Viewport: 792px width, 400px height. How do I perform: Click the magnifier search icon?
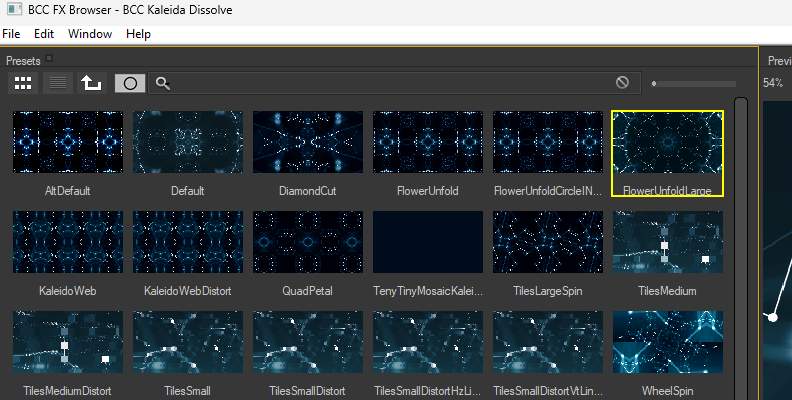(x=163, y=83)
